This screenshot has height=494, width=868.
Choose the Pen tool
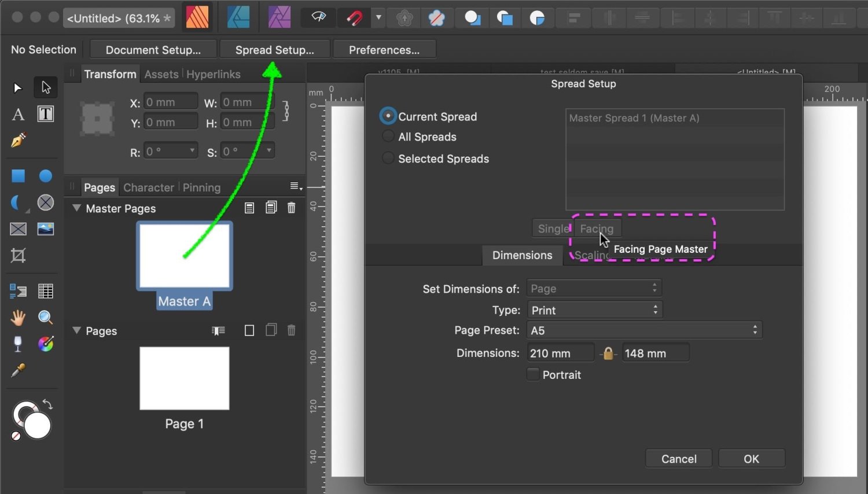coord(18,141)
